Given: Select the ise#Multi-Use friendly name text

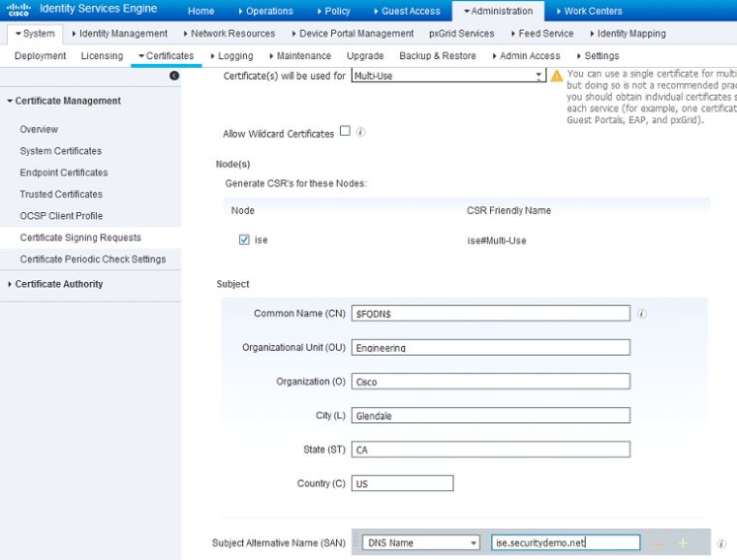Looking at the screenshot, I should [497, 240].
